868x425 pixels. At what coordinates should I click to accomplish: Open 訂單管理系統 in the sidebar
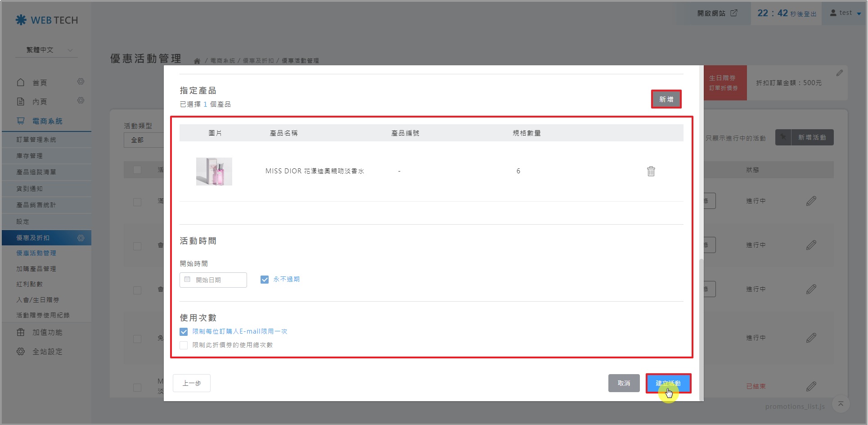[36, 140]
